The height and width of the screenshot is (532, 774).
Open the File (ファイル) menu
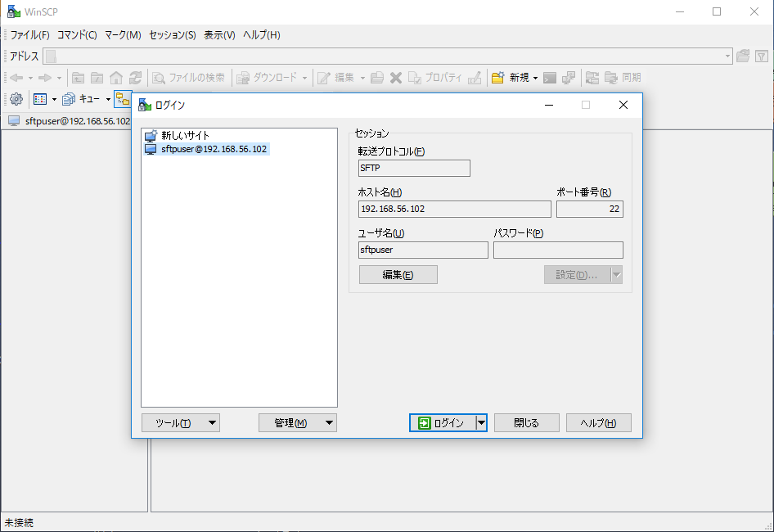[x=30, y=35]
